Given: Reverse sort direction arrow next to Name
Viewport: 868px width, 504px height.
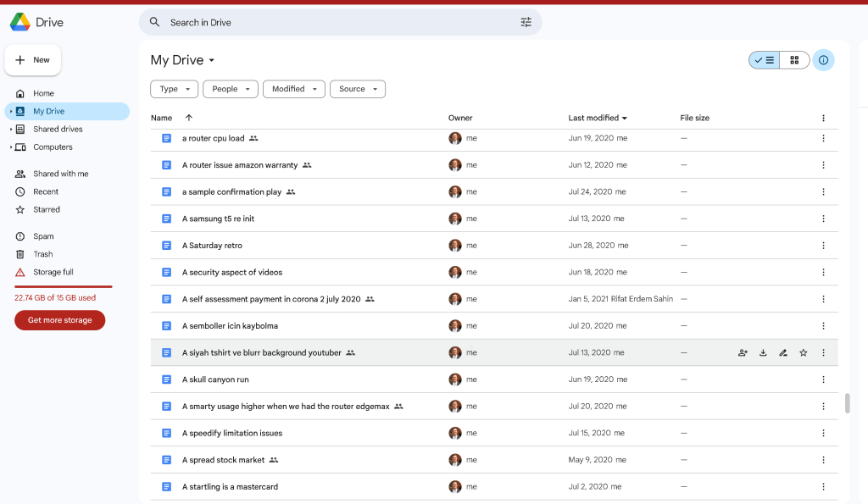Looking at the screenshot, I should (189, 118).
